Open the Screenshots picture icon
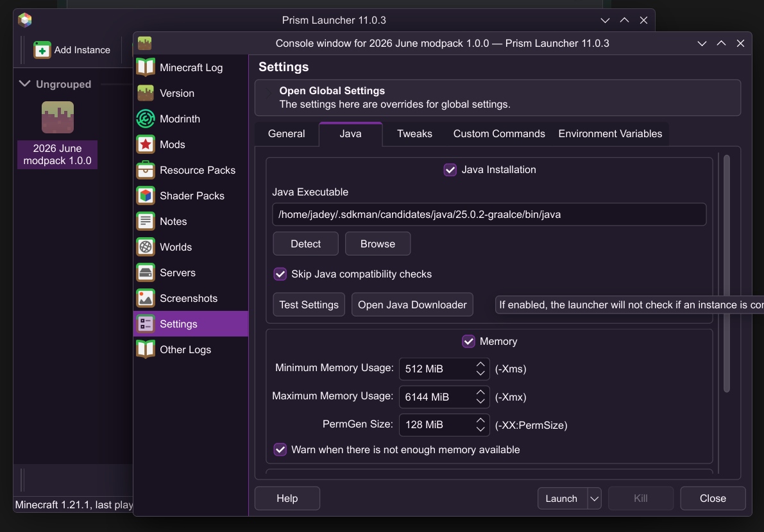764x532 pixels. click(x=145, y=298)
